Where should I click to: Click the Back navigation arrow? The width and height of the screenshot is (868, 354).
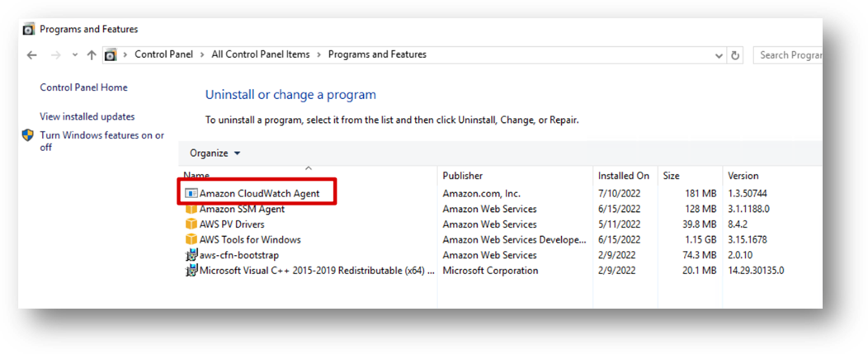point(31,54)
